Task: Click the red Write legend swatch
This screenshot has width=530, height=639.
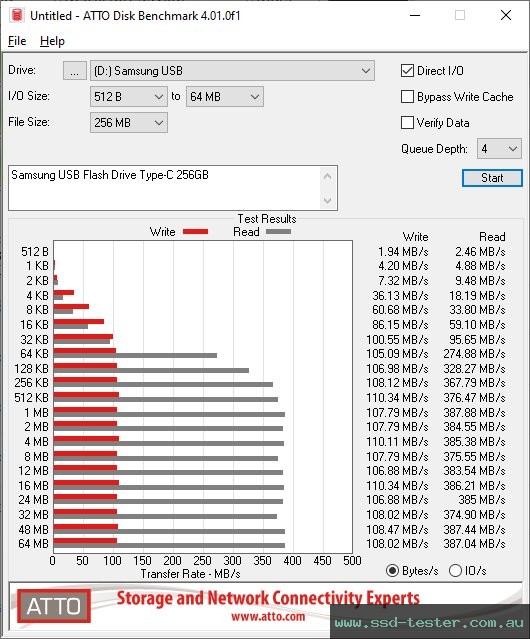Action: [x=196, y=231]
